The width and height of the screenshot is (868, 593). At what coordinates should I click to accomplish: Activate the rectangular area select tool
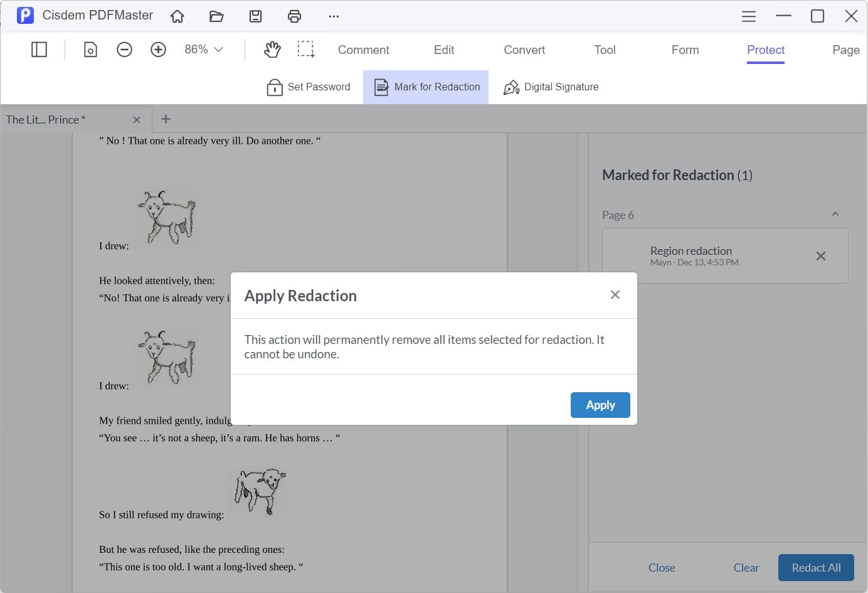[x=306, y=49]
